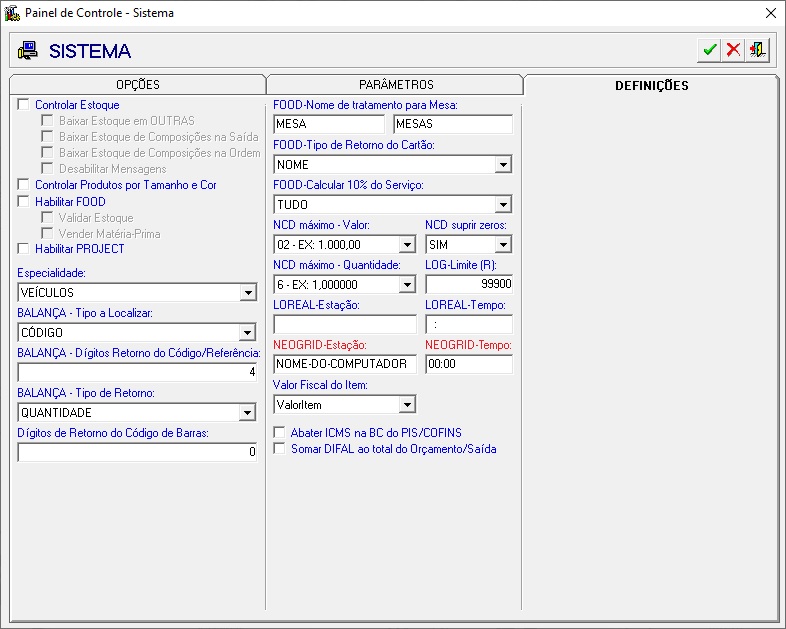Viewport: 786px width, 629px height.
Task: Close the Painel de Controle window
Action: 771,13
